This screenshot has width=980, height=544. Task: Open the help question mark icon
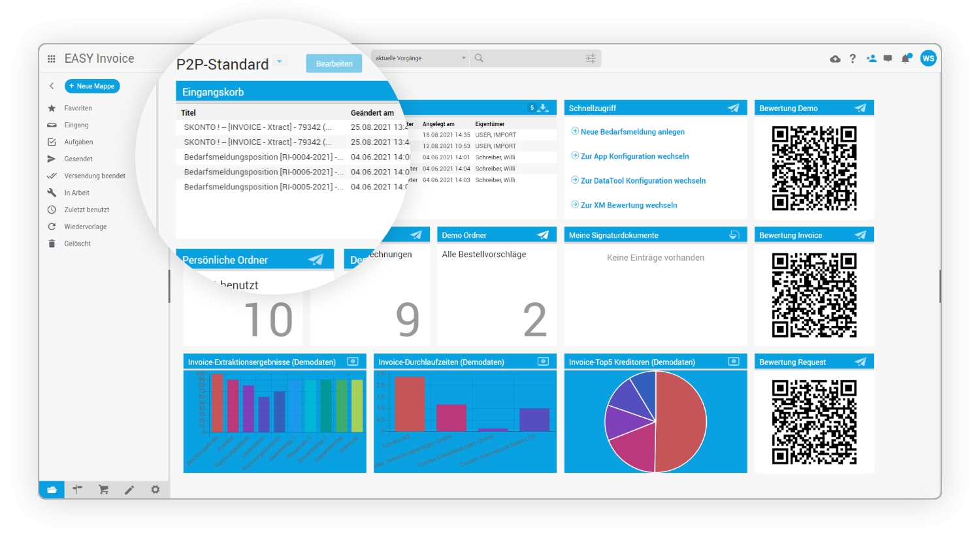853,59
